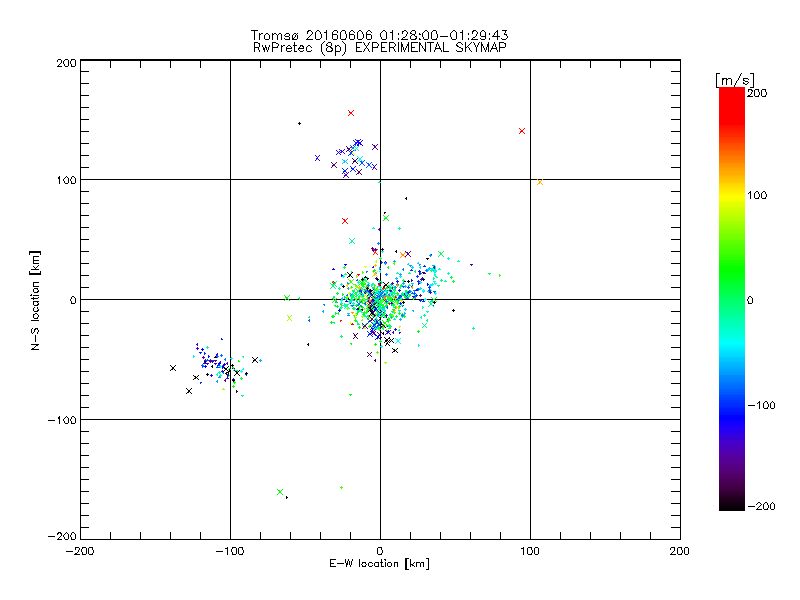
Task: Click the green X marker near -160 km south
Action: click(280, 492)
